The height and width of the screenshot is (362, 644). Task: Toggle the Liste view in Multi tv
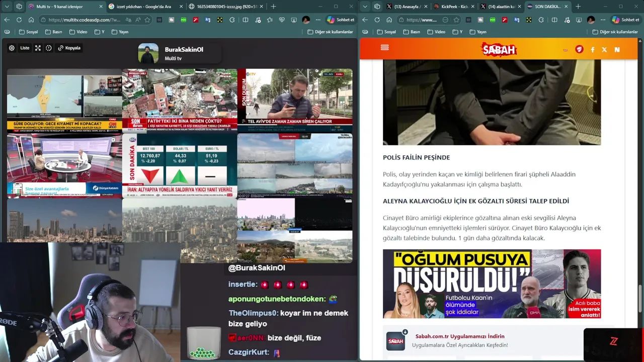tap(25, 48)
